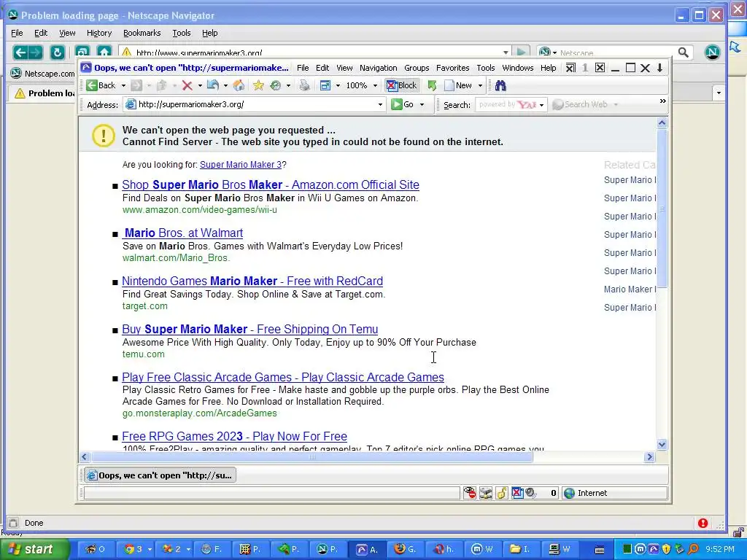Open the Groups menu
The image size is (747, 560).
417,68
